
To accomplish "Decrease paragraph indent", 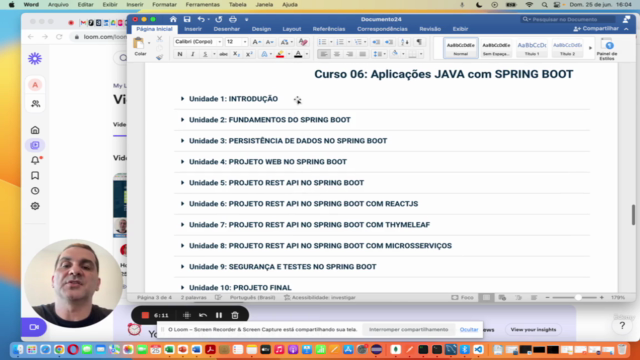I will click(x=376, y=42).
